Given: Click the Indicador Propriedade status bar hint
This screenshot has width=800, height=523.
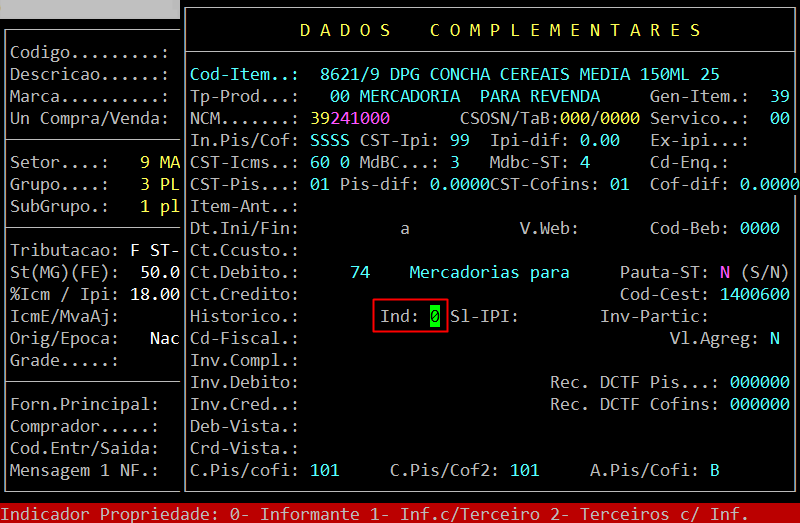Looking at the screenshot, I should click(375, 514).
